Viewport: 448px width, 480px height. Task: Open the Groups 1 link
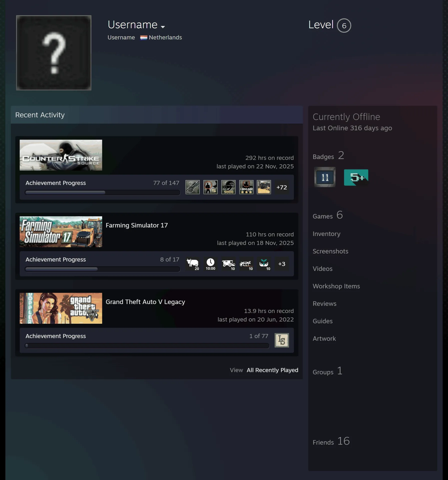(x=327, y=371)
